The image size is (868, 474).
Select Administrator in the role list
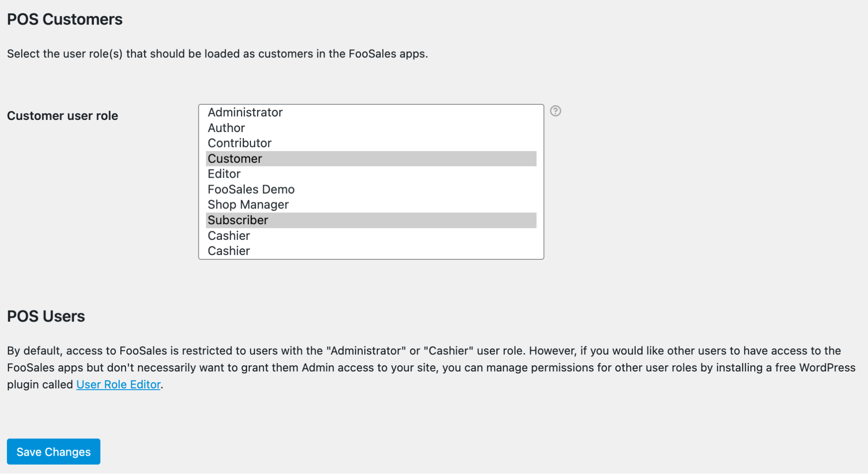(245, 113)
